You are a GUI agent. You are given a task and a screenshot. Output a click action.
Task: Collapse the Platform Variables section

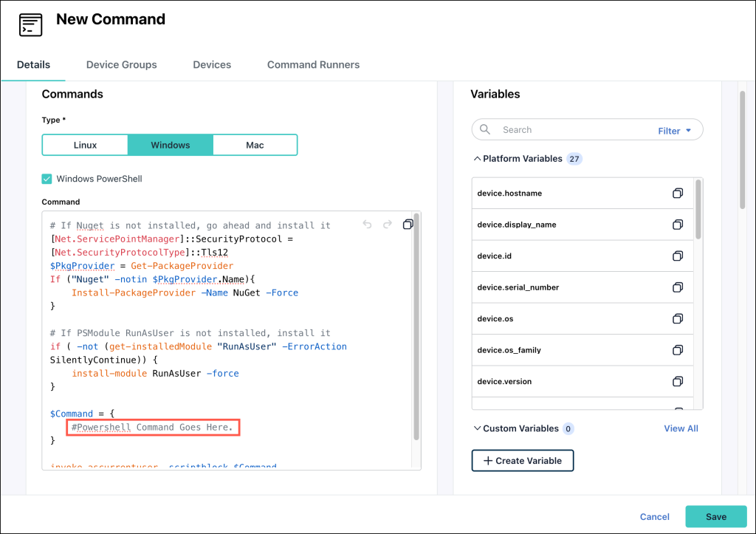coord(477,159)
